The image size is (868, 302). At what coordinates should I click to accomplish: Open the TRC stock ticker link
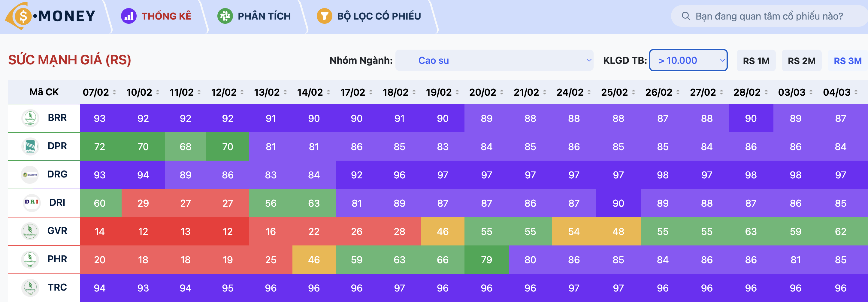click(x=57, y=287)
